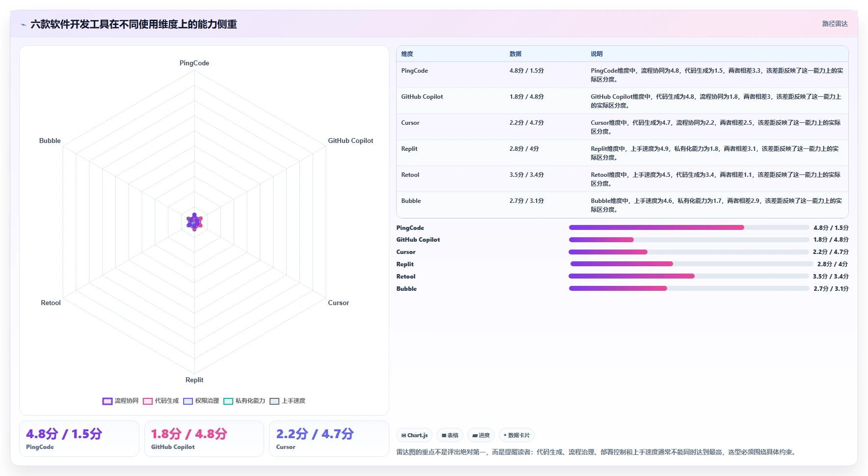The height and width of the screenshot is (476, 868).
Task: Click the PingCode label beside the progress bars
Action: click(x=410, y=228)
